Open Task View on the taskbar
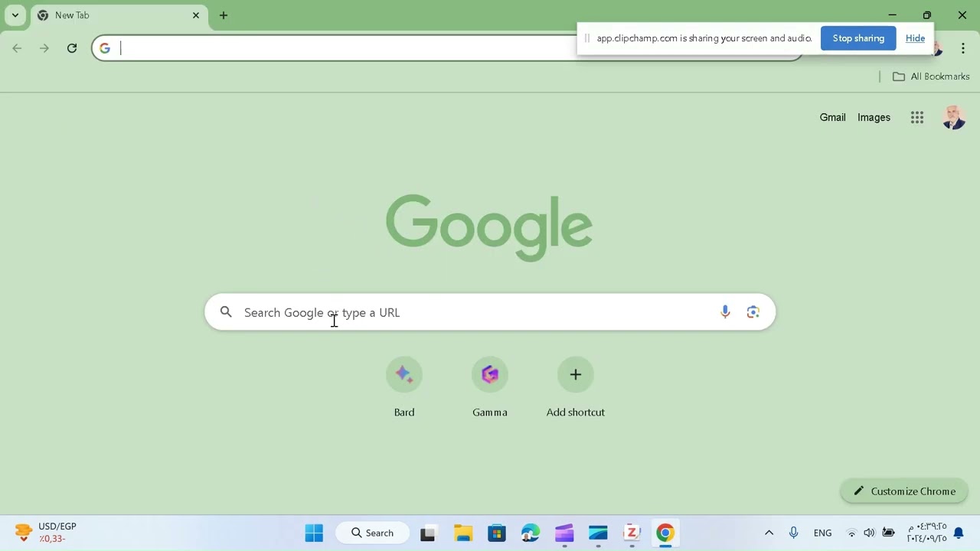 pos(428,533)
